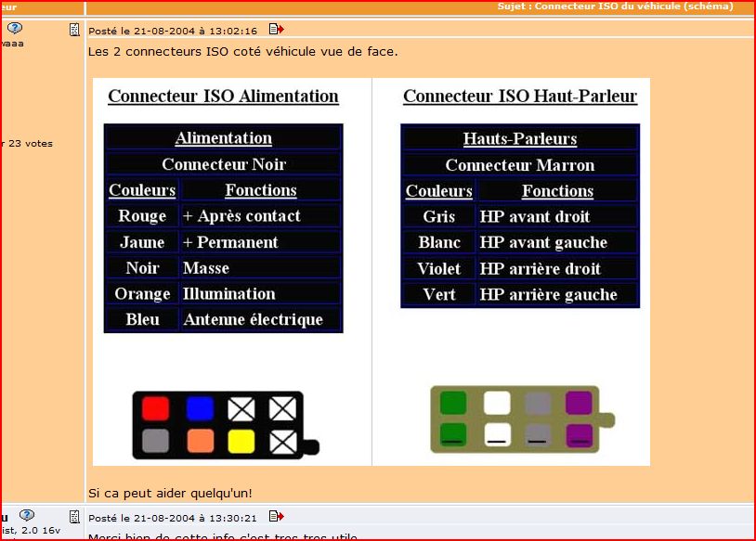Click the blue pin on black connector
This screenshot has height=541, width=756.
point(201,408)
